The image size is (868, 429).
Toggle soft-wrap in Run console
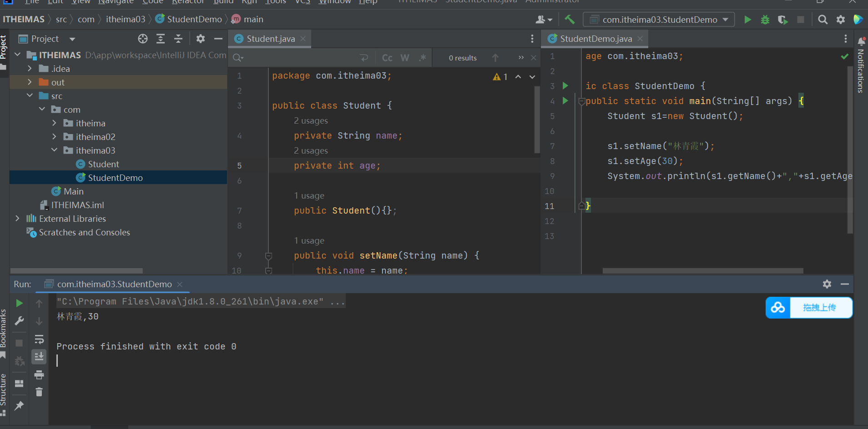39,339
